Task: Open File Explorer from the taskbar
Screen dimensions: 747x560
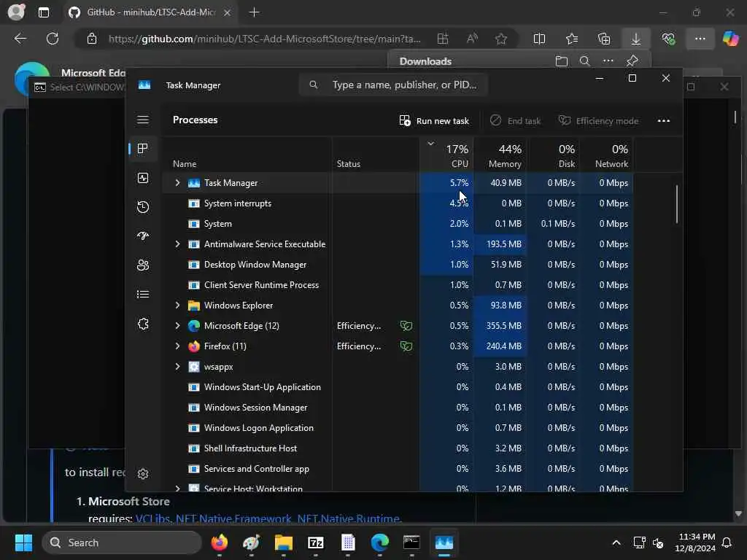Action: 284,542
